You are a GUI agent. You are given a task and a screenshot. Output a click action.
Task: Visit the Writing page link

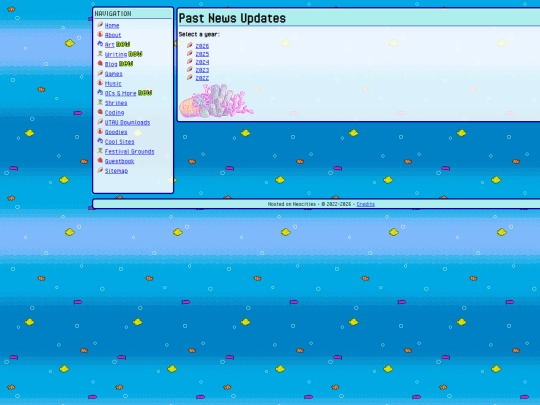click(x=116, y=54)
